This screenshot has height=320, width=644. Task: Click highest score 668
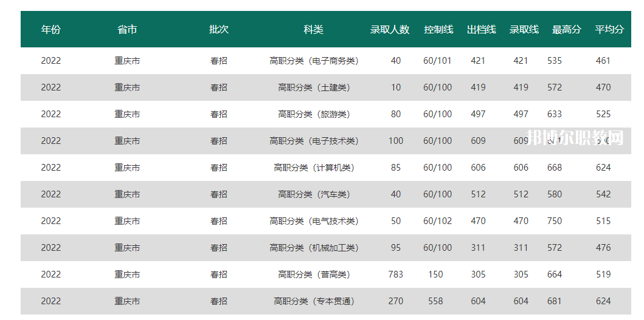(555, 168)
